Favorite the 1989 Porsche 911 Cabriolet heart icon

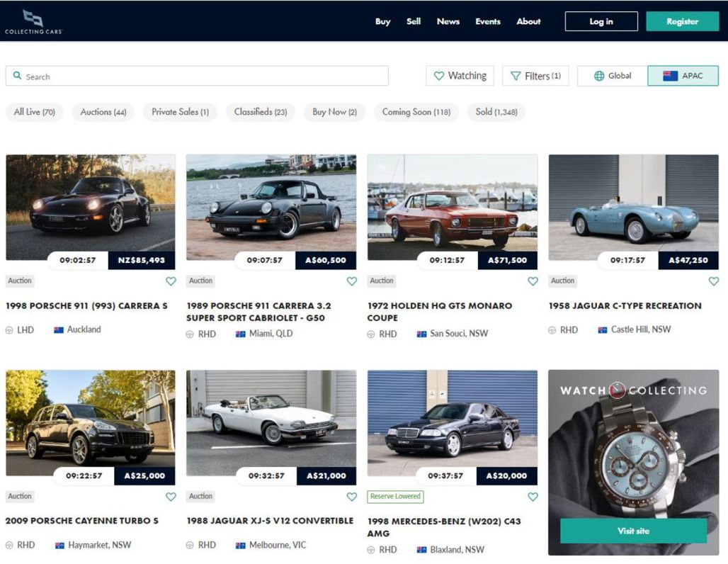[352, 281]
